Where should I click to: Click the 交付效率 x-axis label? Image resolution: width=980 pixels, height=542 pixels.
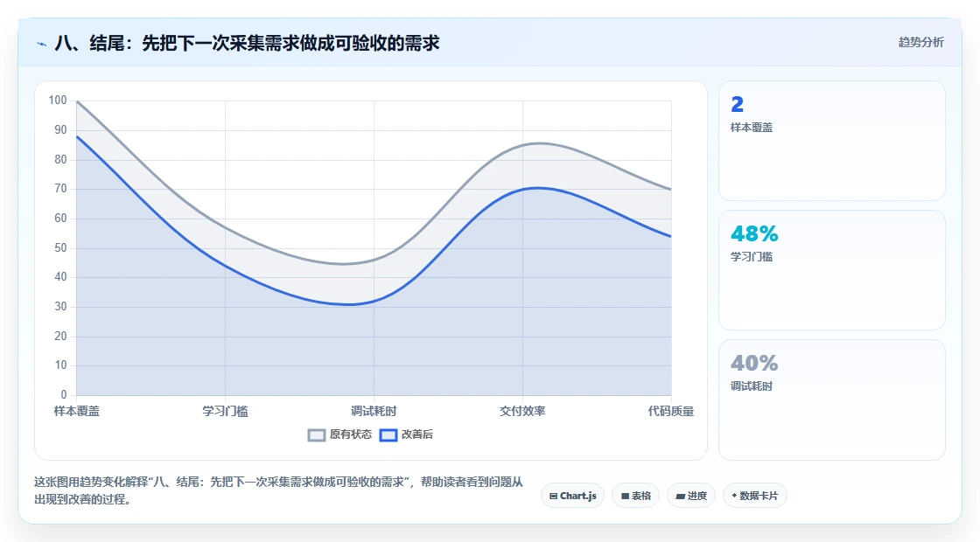pyautogui.click(x=522, y=411)
